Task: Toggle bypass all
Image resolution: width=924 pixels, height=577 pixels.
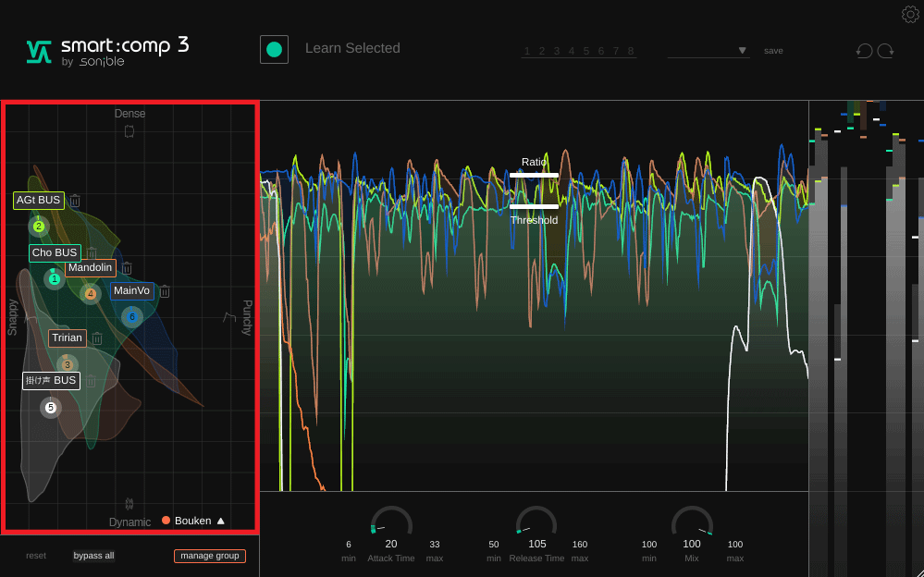Action: click(93, 556)
